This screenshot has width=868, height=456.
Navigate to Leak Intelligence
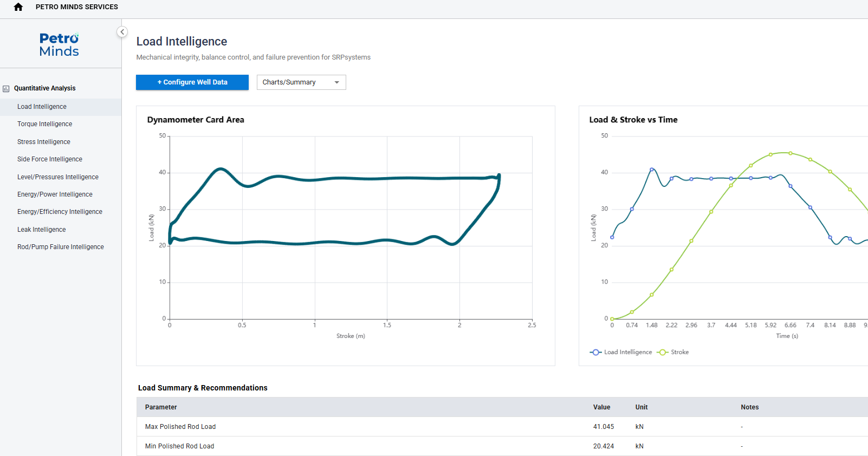click(x=42, y=230)
